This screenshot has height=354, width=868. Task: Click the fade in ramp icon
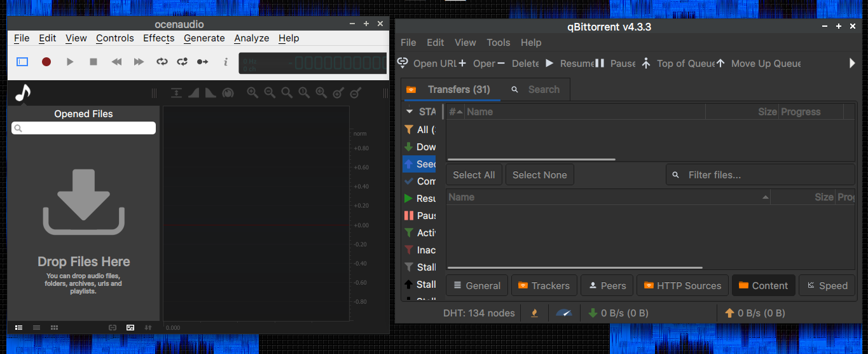193,93
